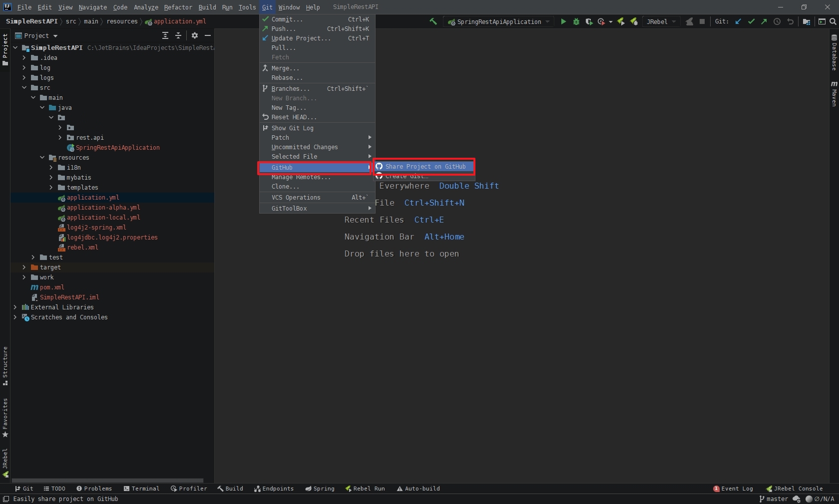
Task: Toggle tool window bars icon in status bar
Action: pyautogui.click(x=5, y=499)
